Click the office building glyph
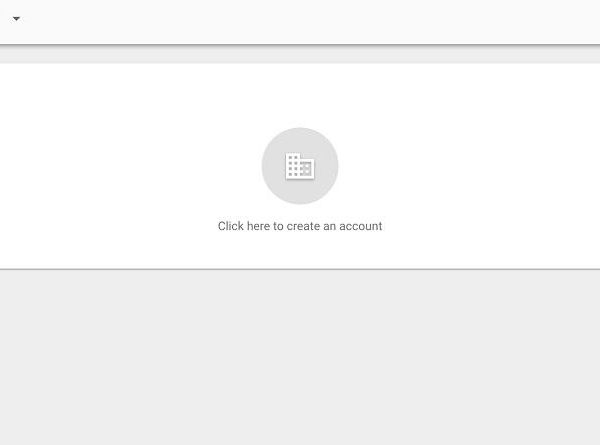 300,166
